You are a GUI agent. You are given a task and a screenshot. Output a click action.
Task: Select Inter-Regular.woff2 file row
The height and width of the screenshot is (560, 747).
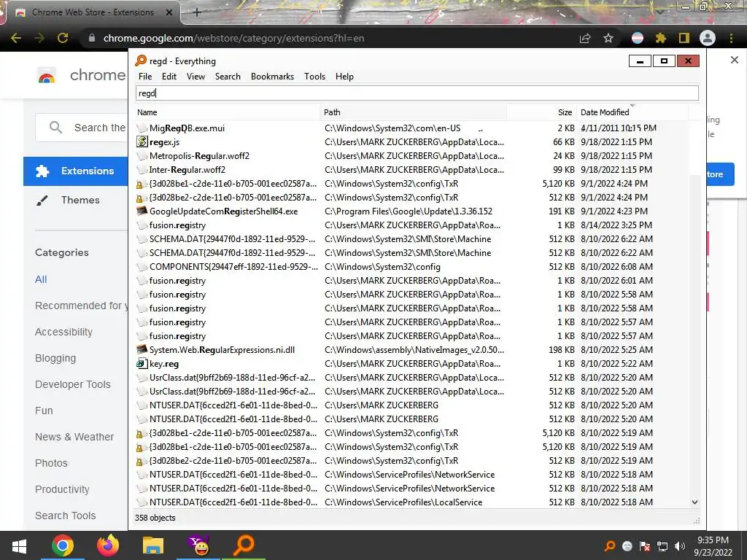(412, 169)
